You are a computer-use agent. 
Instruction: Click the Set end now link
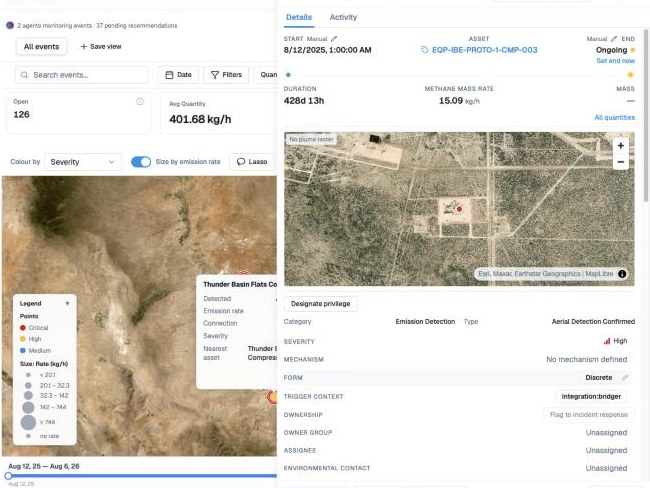[x=615, y=61]
